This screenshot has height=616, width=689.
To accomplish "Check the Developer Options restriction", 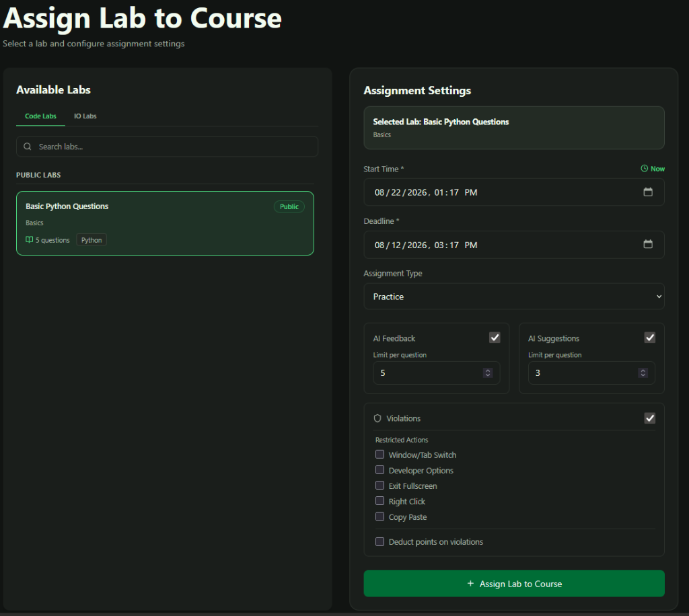I will pyautogui.click(x=379, y=470).
